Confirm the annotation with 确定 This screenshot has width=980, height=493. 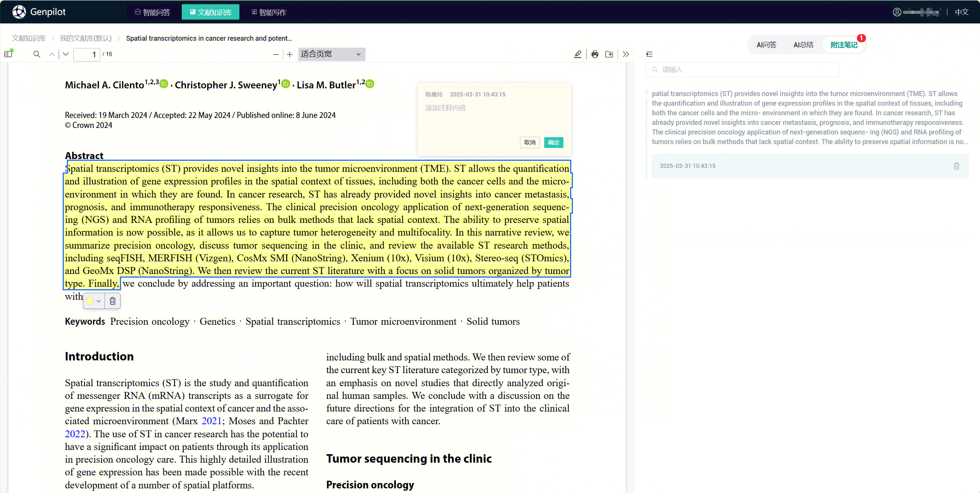(553, 143)
